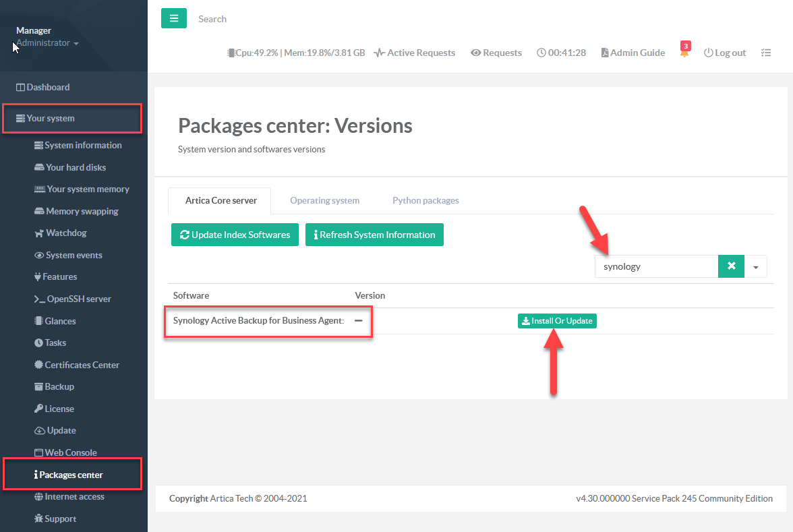This screenshot has width=793, height=532.
Task: Click Install Or Update for Synology agent
Action: point(557,321)
